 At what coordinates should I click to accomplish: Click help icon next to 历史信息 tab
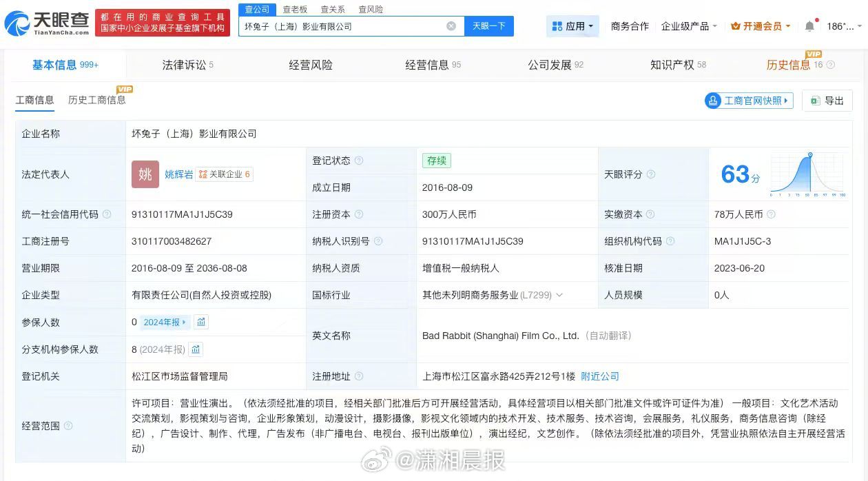[x=830, y=65]
